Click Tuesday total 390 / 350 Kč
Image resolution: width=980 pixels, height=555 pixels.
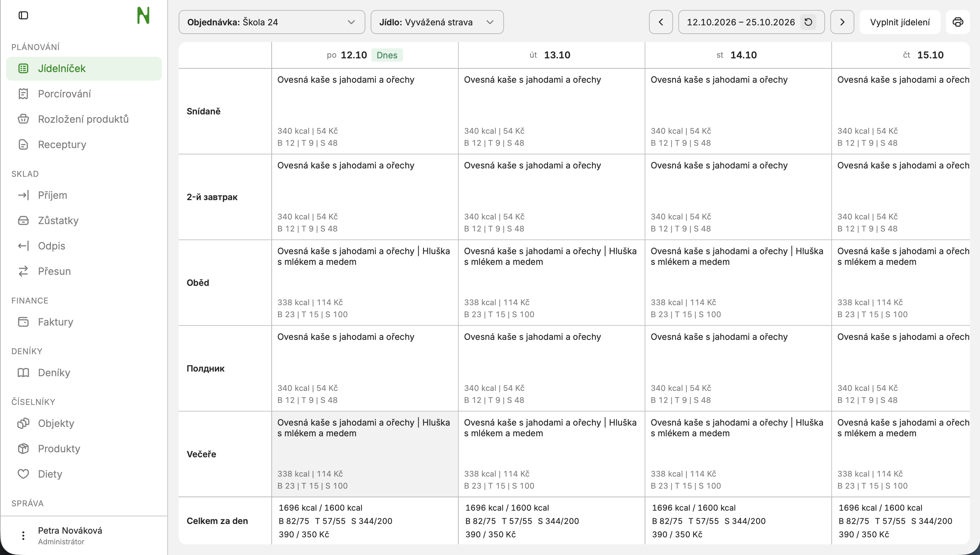click(490, 534)
